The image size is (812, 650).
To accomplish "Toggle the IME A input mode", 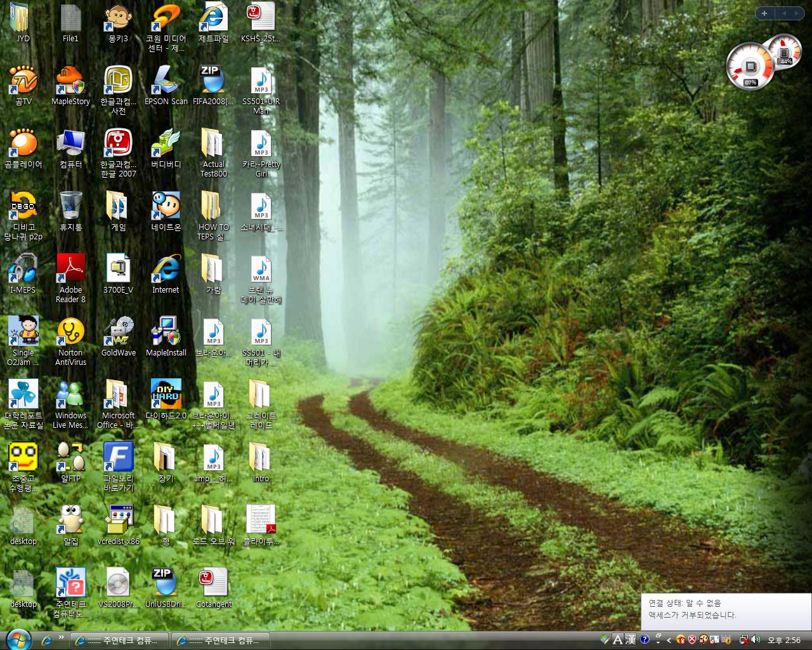I will coord(617,639).
